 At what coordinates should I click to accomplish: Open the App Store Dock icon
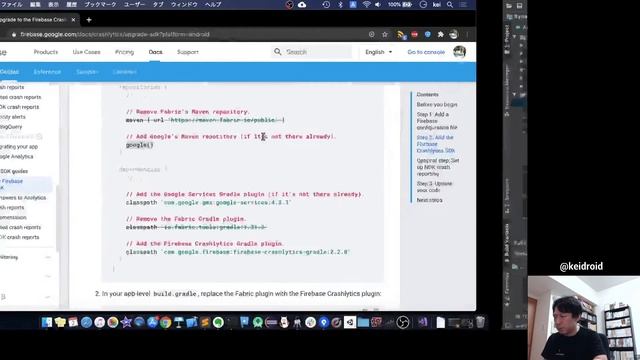[152, 322]
